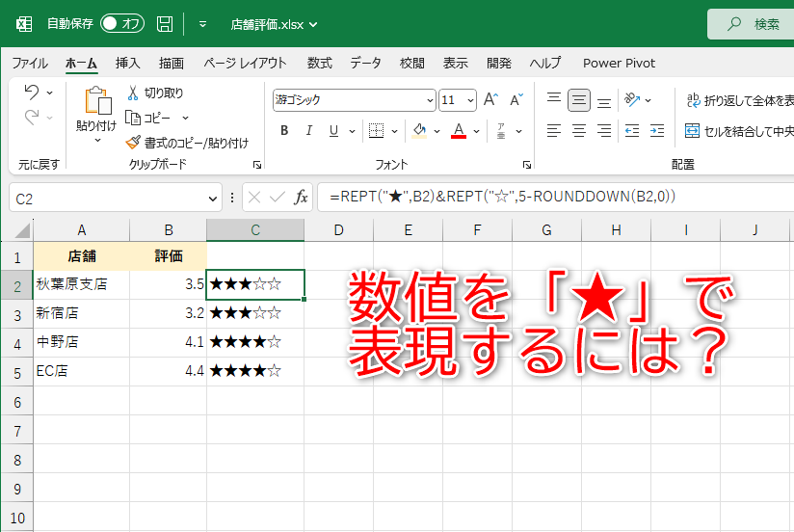Switch to the 描画 tab
This screenshot has width=794, height=532.
coord(172,64)
